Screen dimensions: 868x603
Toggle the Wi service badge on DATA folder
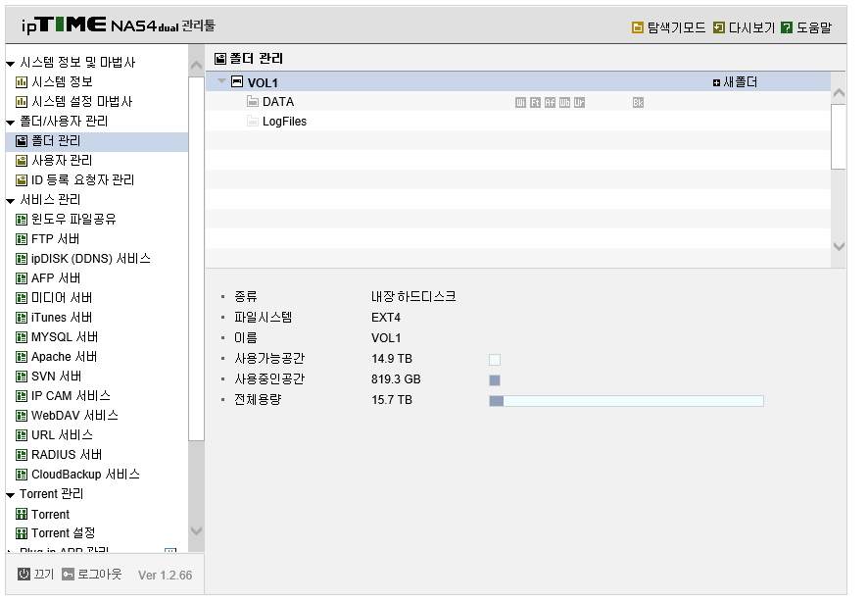click(520, 103)
